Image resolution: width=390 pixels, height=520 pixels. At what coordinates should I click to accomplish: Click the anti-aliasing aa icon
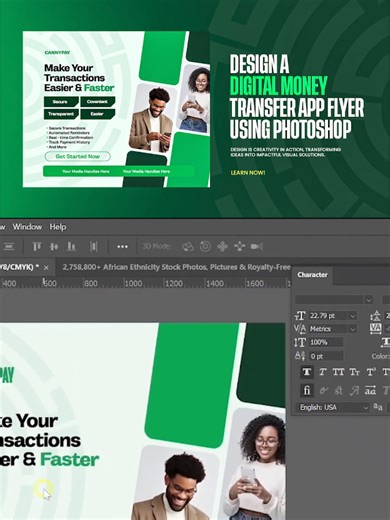pyautogui.click(x=378, y=407)
